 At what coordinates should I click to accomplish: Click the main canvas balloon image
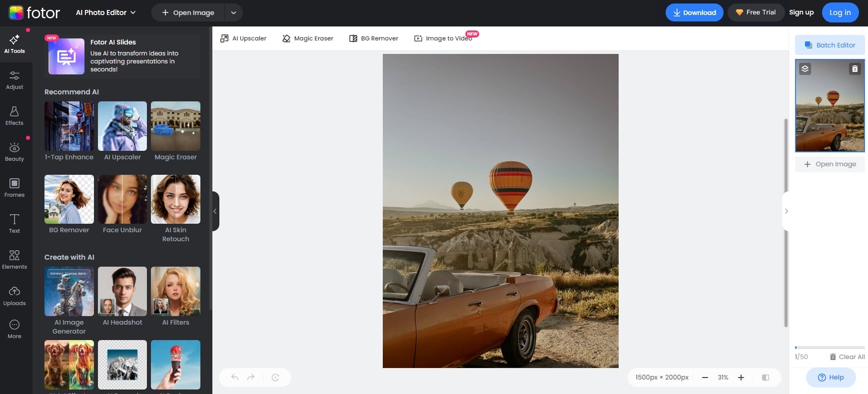click(500, 211)
